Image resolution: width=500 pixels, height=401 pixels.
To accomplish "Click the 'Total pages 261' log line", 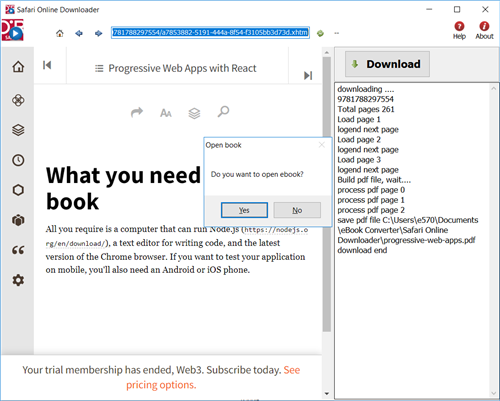I will [366, 109].
